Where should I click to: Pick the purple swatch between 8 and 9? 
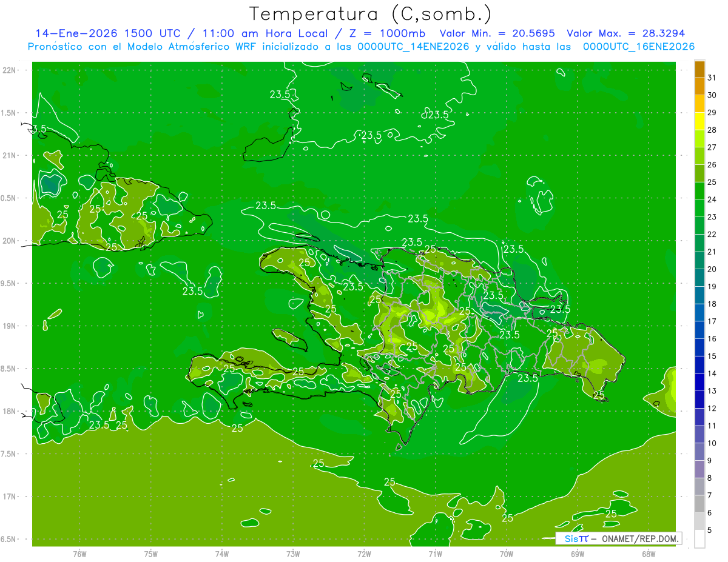pos(699,469)
